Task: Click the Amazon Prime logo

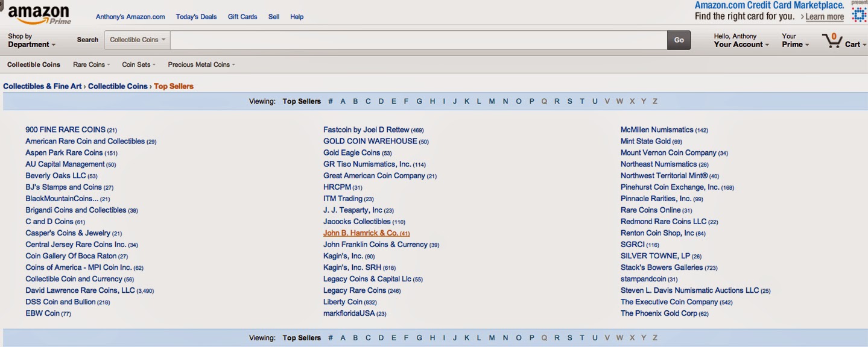Action: [x=39, y=15]
